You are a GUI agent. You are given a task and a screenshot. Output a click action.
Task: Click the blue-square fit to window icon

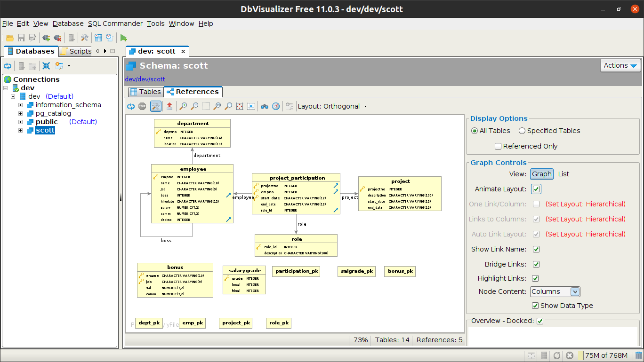coord(251,106)
